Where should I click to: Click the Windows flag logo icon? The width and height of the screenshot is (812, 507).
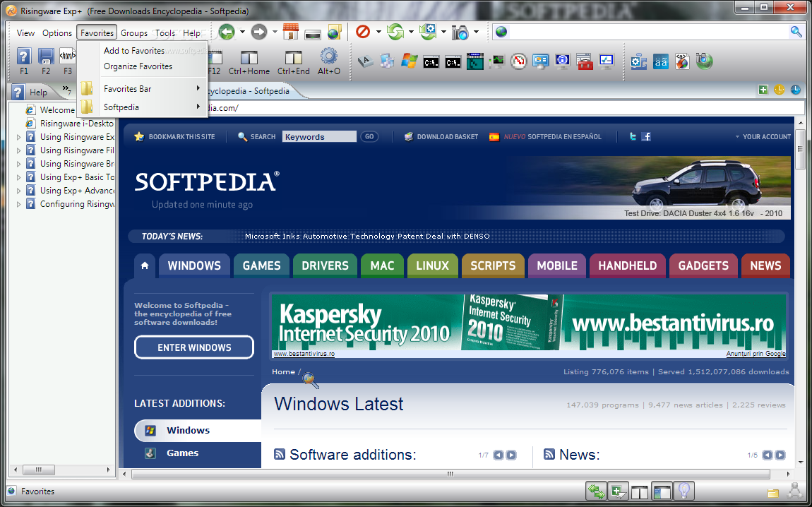(x=409, y=61)
